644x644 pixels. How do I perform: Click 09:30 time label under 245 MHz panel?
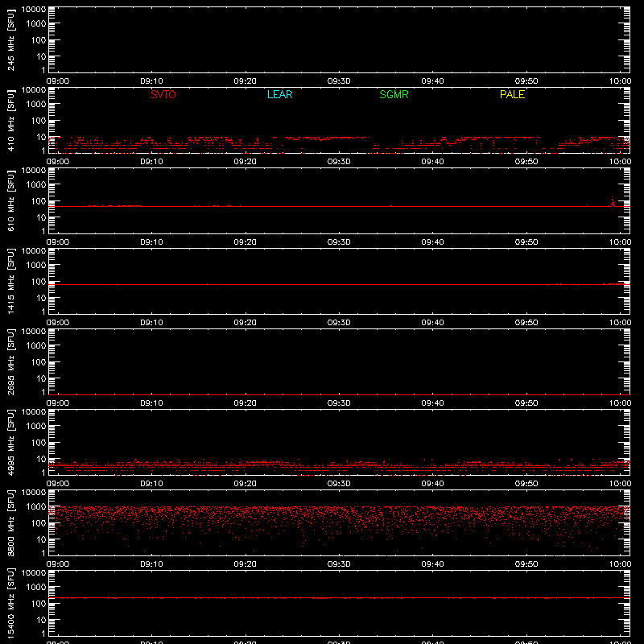pos(339,81)
